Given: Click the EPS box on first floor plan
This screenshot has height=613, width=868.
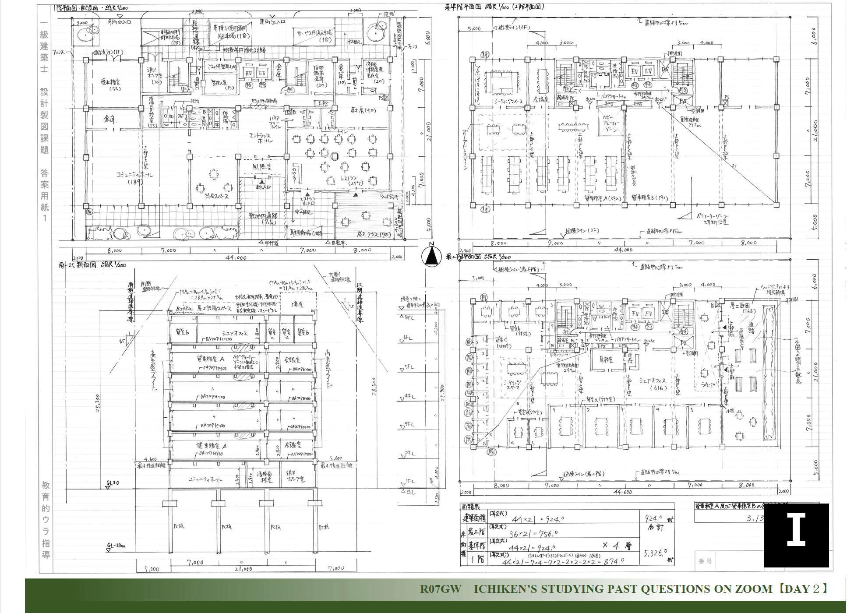Looking at the screenshot, I should pyautogui.click(x=323, y=104).
